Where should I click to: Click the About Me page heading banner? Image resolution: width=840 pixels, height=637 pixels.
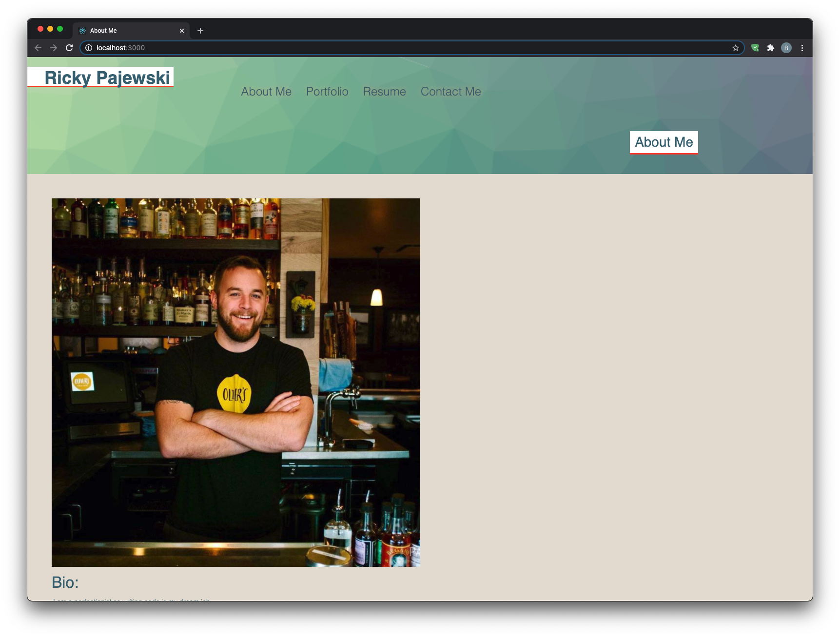tap(664, 142)
